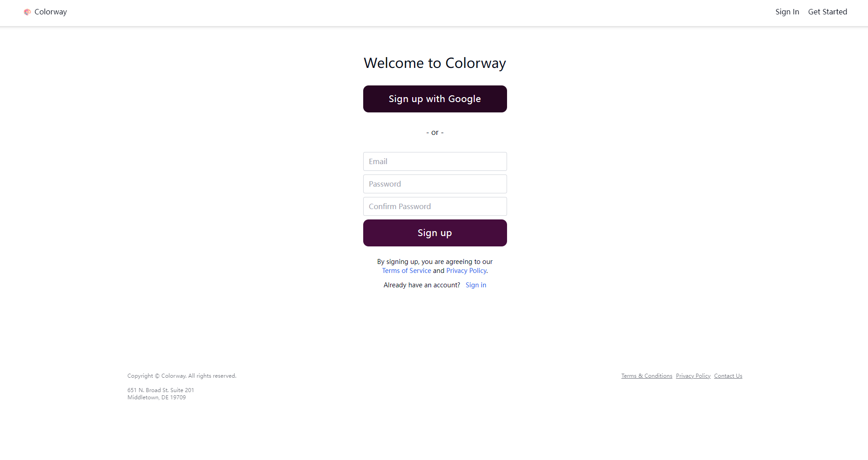Select Get Started in the top navigation
868x460 pixels.
click(x=827, y=12)
